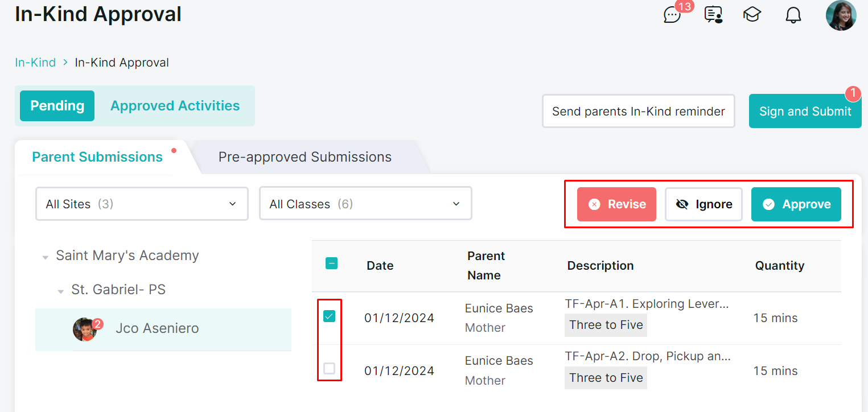Image resolution: width=868 pixels, height=412 pixels.
Task: Open the graduation cap icon
Action: coord(752,15)
